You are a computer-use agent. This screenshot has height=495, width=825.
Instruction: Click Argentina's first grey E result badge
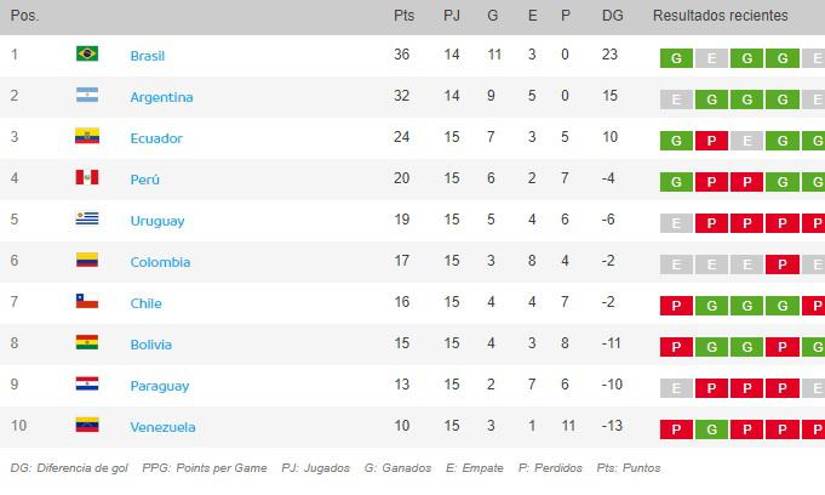click(676, 100)
